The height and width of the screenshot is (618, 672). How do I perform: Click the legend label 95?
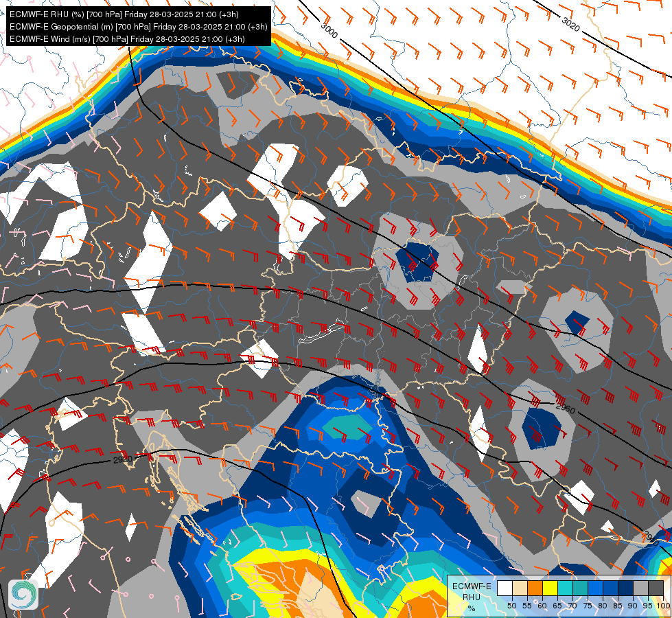point(647,606)
